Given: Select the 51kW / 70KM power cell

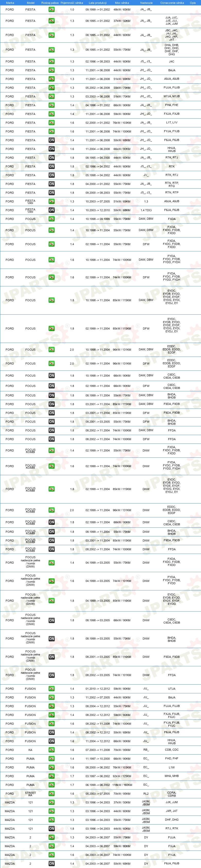Looking at the screenshot, I should click(122, 97).
